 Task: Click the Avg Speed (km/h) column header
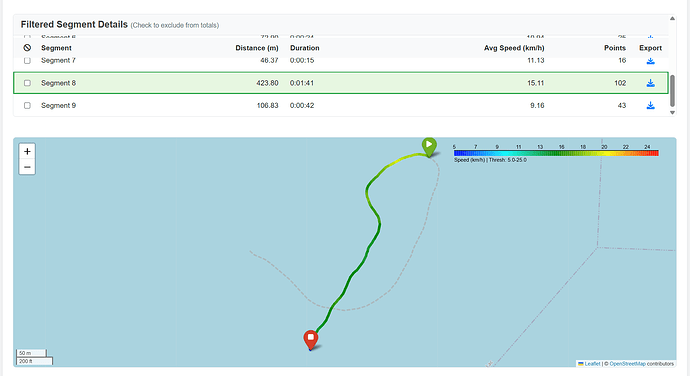pos(514,48)
